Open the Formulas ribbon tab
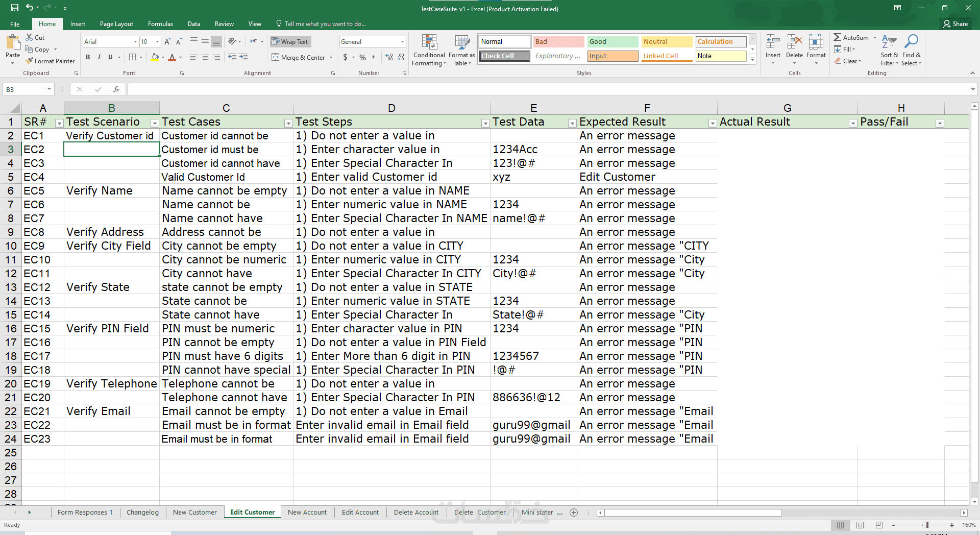Image resolution: width=980 pixels, height=535 pixels. click(160, 24)
